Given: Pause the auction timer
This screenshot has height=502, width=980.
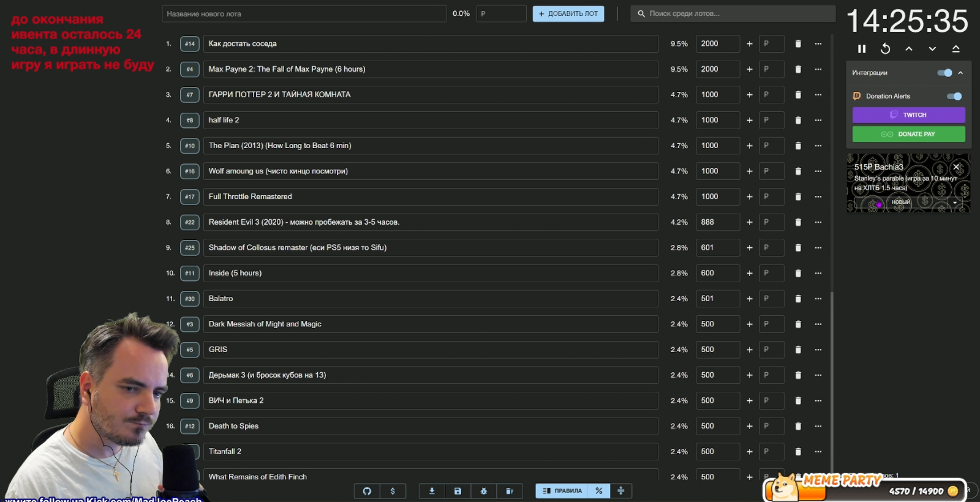Looking at the screenshot, I should click(x=862, y=49).
